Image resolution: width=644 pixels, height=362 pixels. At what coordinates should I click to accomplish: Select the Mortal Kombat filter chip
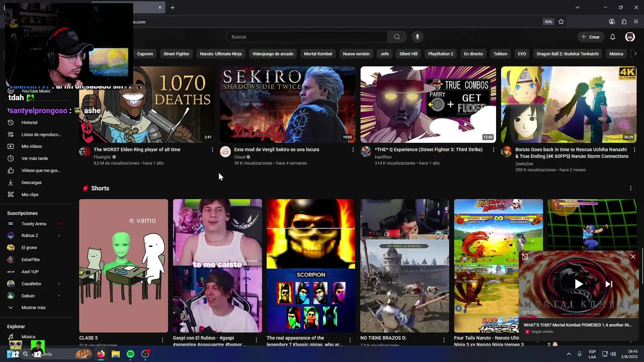click(x=318, y=54)
